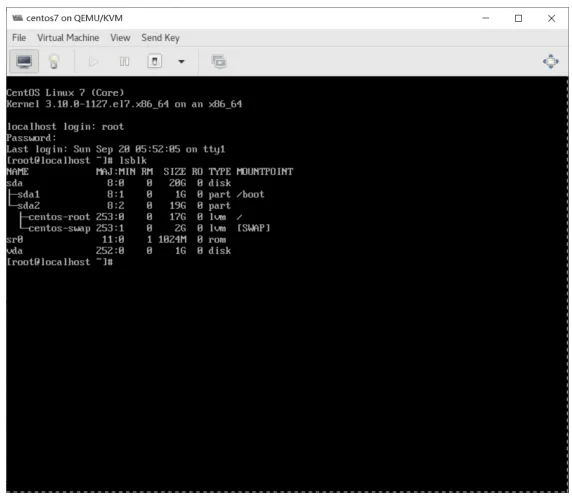Open the View menu
This screenshot has width=572, height=500.
(x=120, y=38)
